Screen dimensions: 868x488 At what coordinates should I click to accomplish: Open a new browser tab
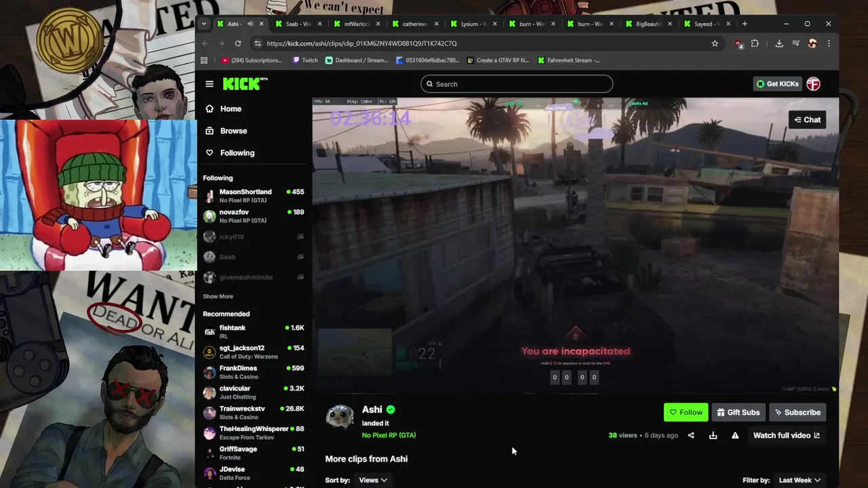[x=745, y=24]
